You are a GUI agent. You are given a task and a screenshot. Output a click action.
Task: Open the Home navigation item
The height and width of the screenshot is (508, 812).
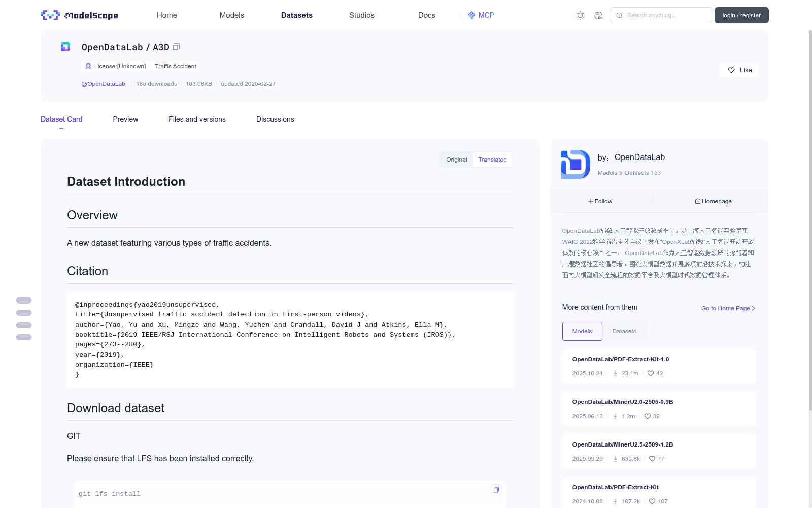pos(167,15)
